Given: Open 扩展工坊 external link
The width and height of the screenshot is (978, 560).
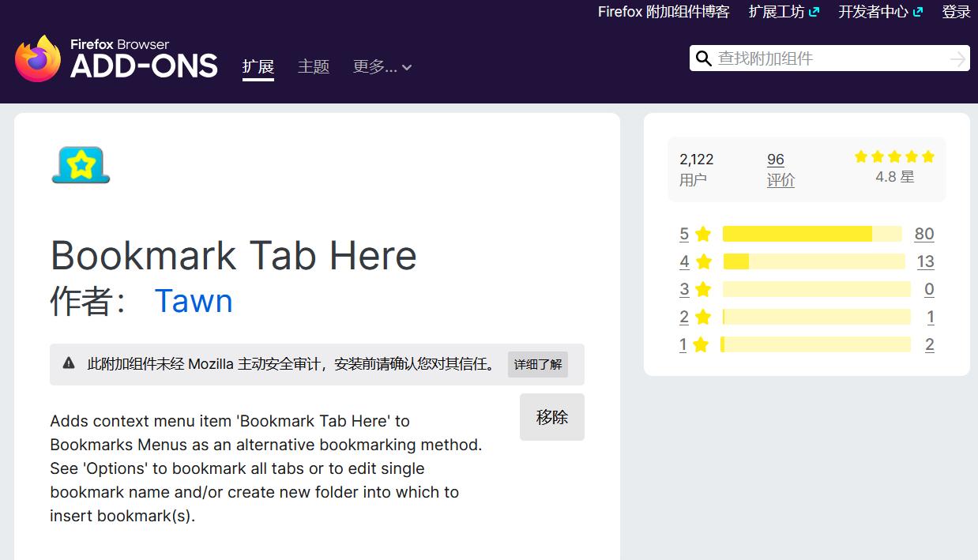Looking at the screenshot, I should tap(784, 12).
